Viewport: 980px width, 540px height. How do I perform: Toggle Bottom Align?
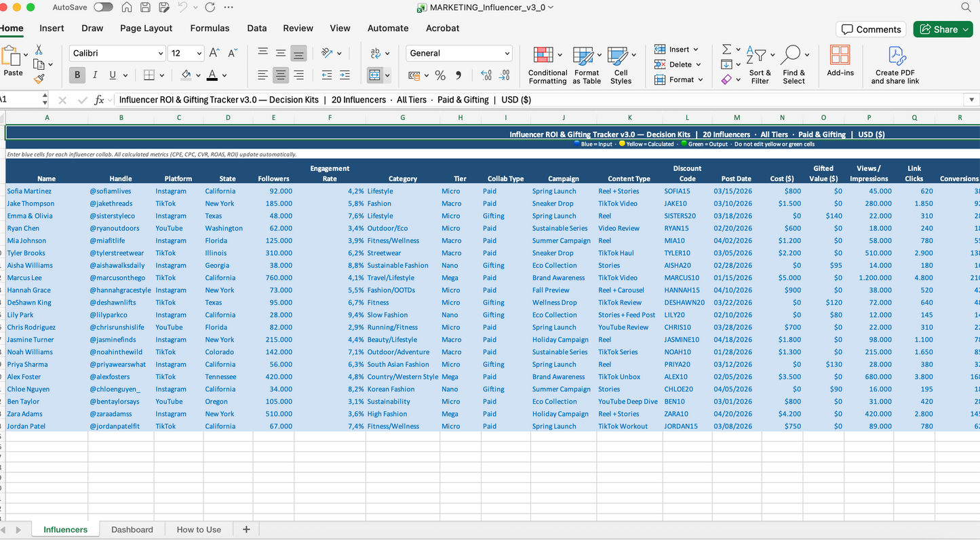(x=298, y=53)
